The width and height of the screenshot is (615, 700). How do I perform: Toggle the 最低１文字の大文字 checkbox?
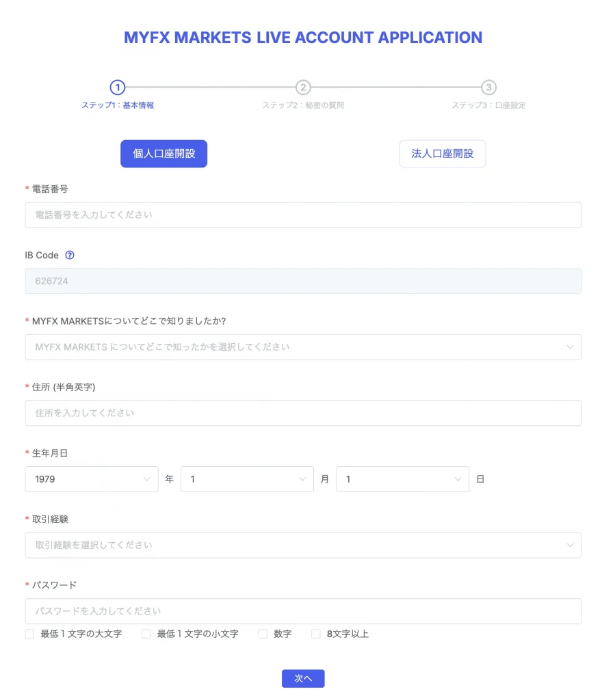(29, 634)
